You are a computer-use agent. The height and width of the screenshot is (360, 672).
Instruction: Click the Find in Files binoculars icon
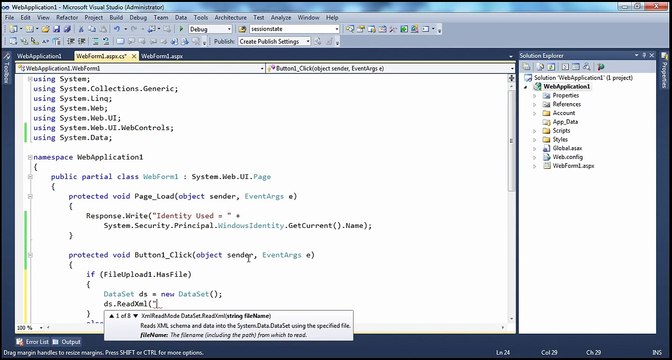click(x=243, y=29)
